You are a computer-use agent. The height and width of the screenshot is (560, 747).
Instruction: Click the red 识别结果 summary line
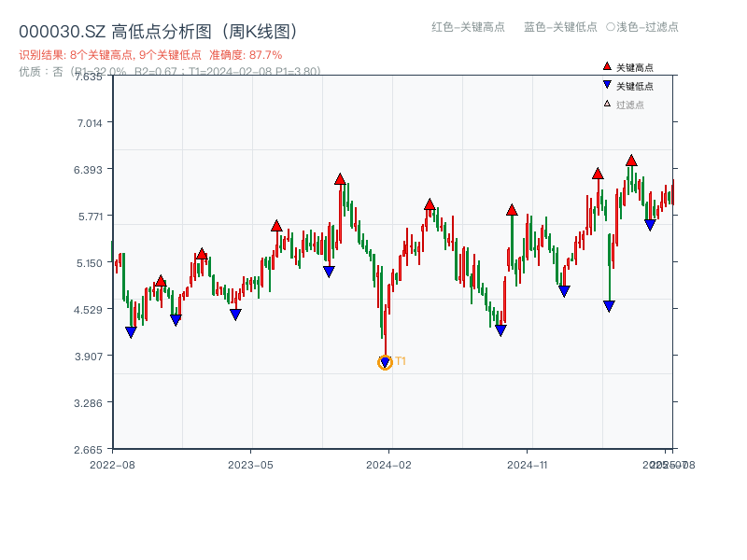coord(150,55)
